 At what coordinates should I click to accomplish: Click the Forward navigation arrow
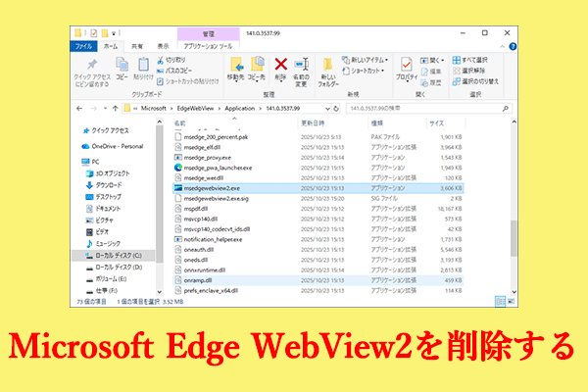click(x=94, y=109)
